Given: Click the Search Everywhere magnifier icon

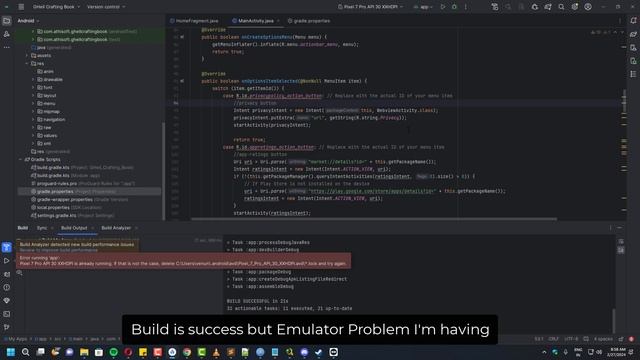Looking at the screenshot, I should click(561, 7).
